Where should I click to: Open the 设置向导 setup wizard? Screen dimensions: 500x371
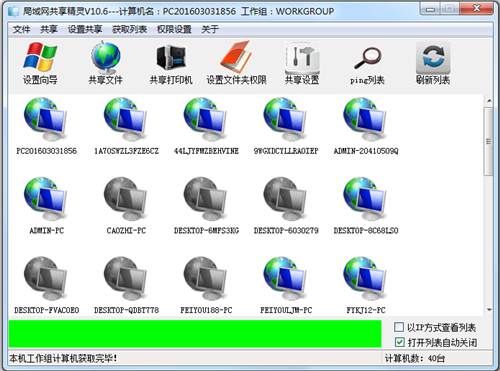pos(40,63)
